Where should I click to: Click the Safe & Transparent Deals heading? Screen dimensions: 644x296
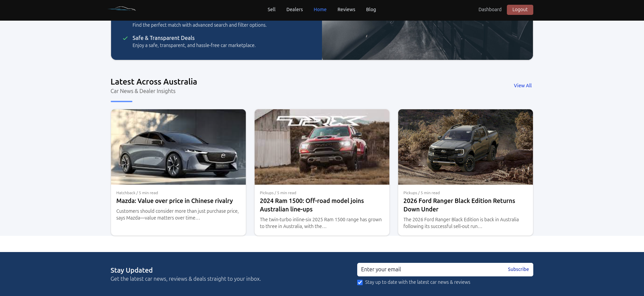[164, 38]
